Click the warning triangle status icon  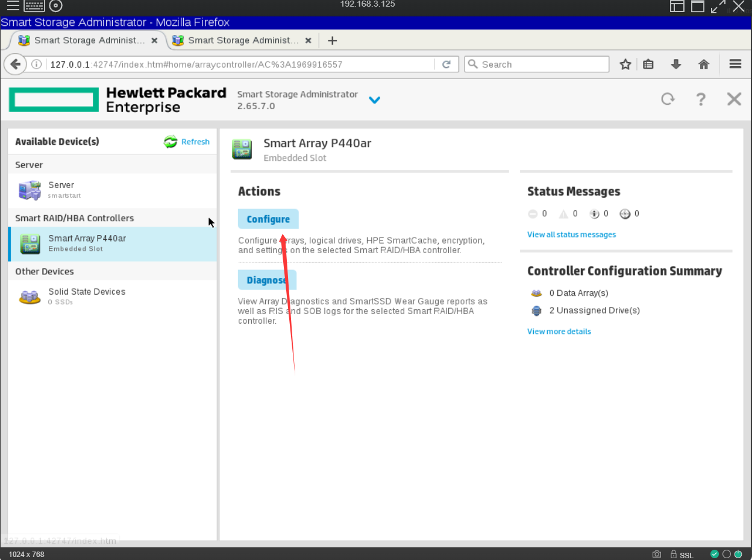[564, 213]
